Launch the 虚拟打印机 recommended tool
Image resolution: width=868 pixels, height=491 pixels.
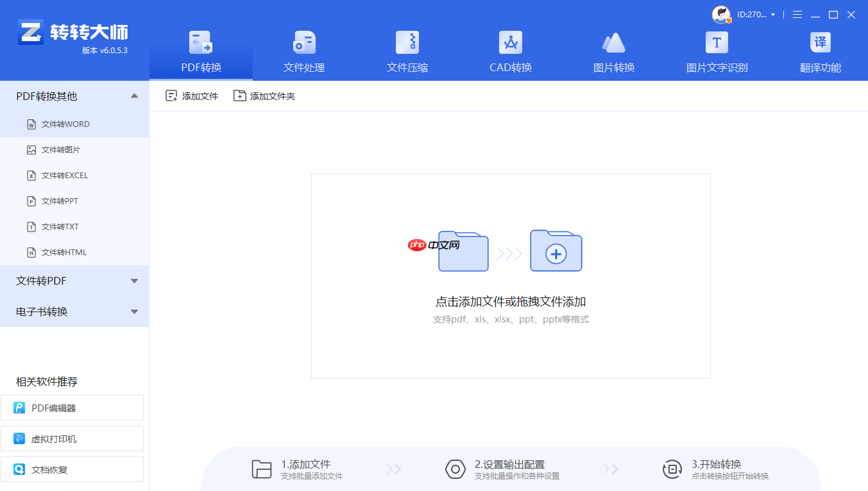coord(72,438)
